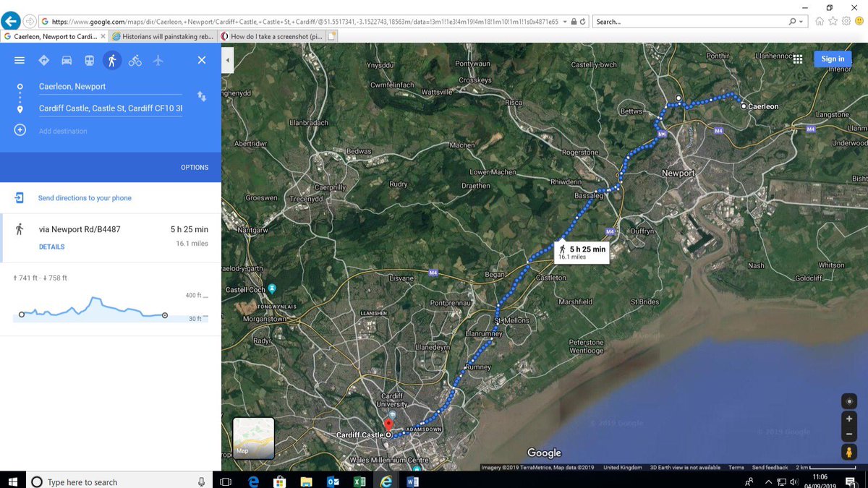The image size is (868, 488).
Task: Collapse the side panel with arrow
Action: (228, 61)
